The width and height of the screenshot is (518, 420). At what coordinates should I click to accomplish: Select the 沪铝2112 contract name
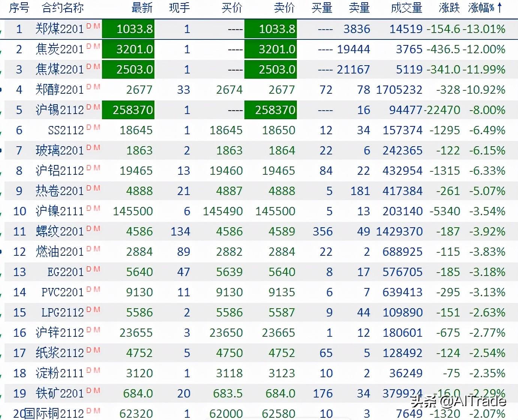60,171
